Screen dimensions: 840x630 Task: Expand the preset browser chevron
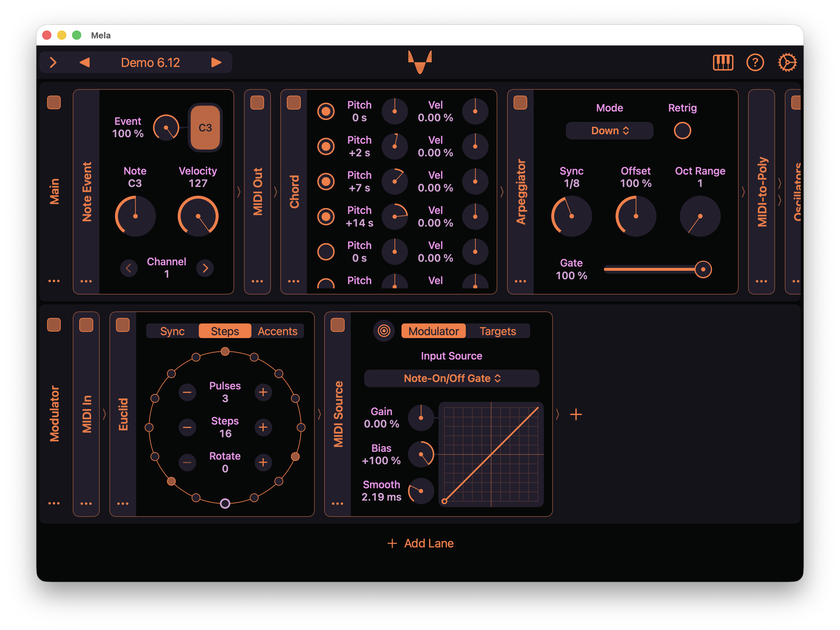click(53, 62)
